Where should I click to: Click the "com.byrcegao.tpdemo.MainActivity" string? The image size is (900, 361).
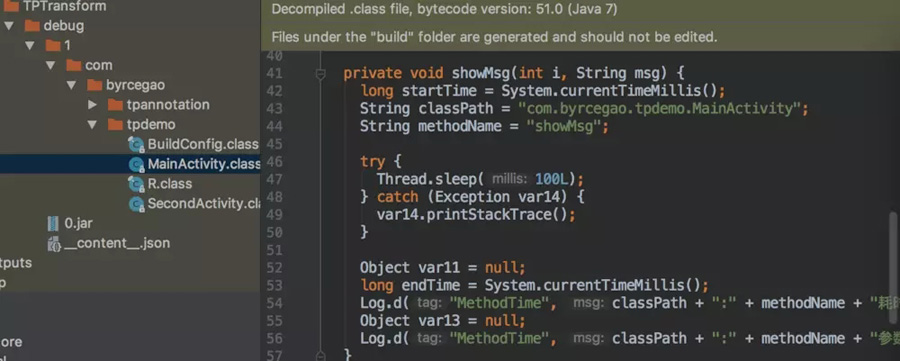tap(661, 108)
